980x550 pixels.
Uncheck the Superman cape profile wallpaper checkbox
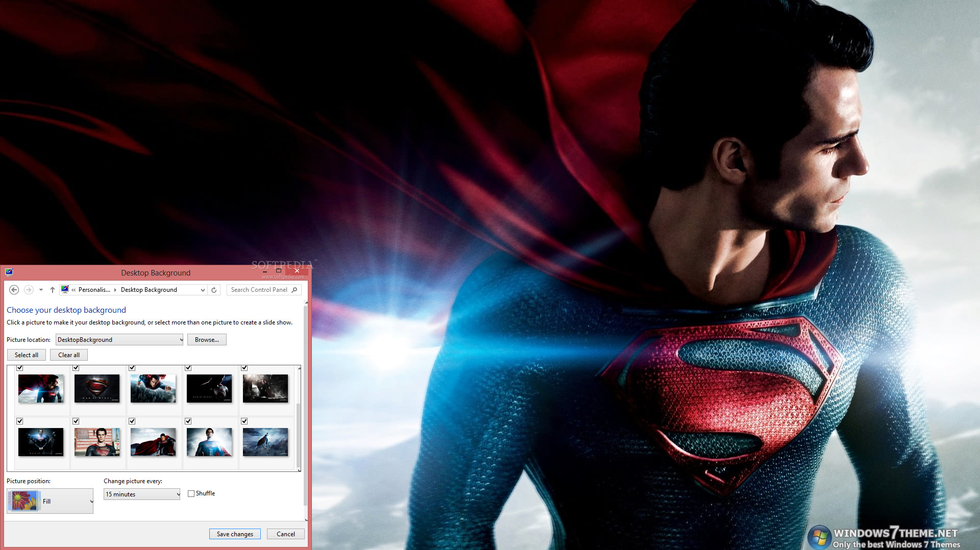20,368
